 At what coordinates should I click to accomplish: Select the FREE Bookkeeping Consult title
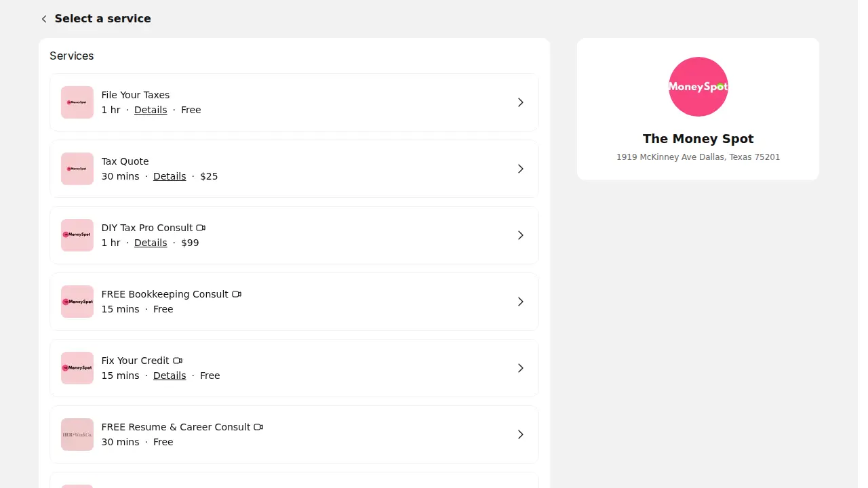[x=165, y=294]
